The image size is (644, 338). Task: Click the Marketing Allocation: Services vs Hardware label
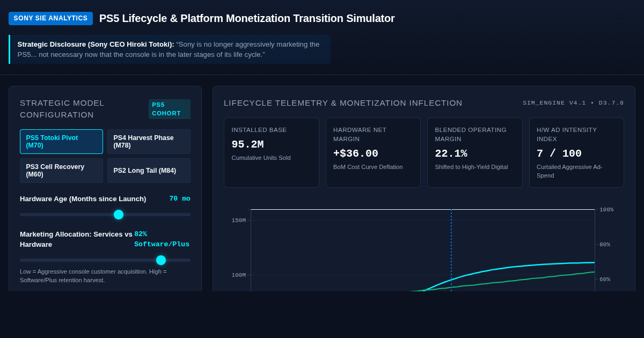coord(76,239)
